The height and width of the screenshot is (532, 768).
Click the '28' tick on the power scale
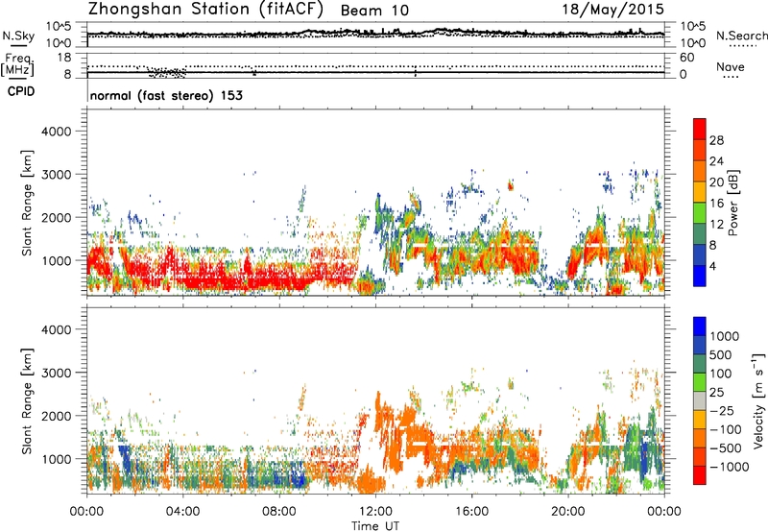point(715,140)
